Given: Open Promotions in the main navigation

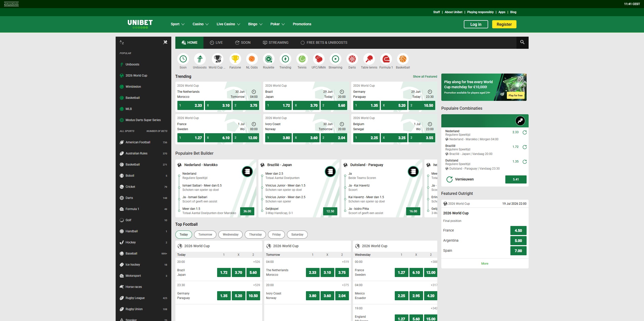Looking at the screenshot, I should [x=302, y=24].
